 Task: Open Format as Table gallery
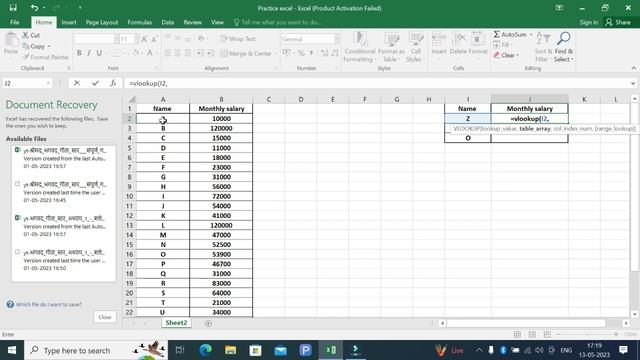coord(391,47)
